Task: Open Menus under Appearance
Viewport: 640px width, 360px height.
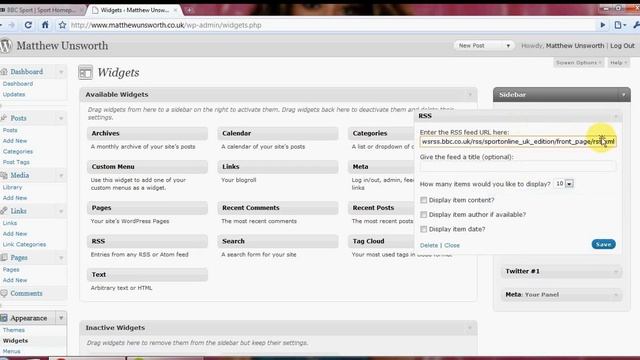Action: coord(11,351)
